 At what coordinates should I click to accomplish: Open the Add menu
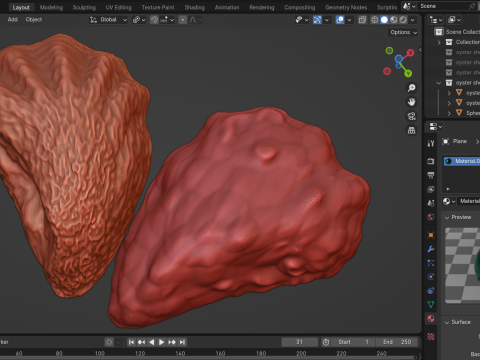(x=13, y=20)
